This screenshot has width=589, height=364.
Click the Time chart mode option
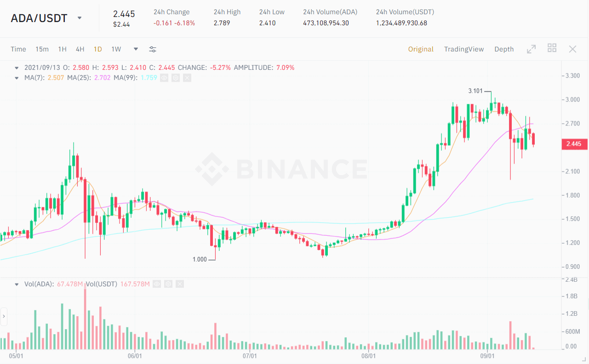[18, 49]
